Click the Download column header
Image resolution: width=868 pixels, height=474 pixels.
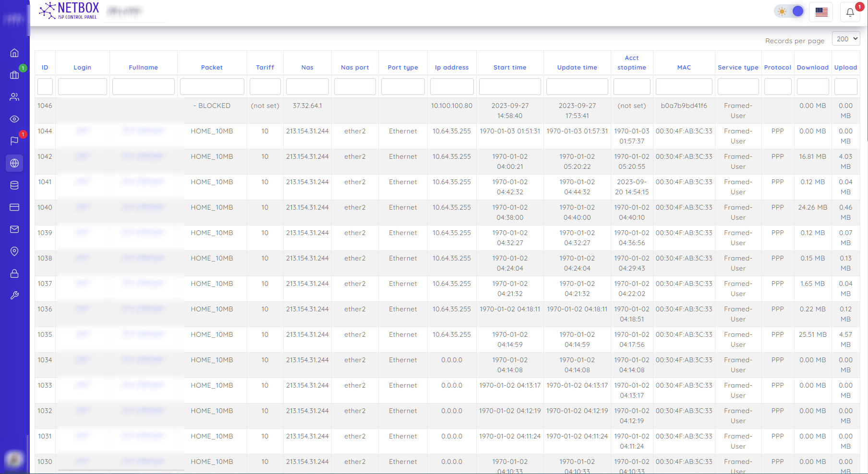[x=812, y=68]
